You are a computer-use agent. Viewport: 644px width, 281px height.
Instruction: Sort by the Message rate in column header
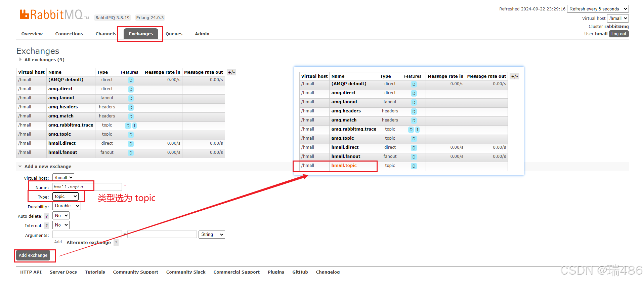163,72
